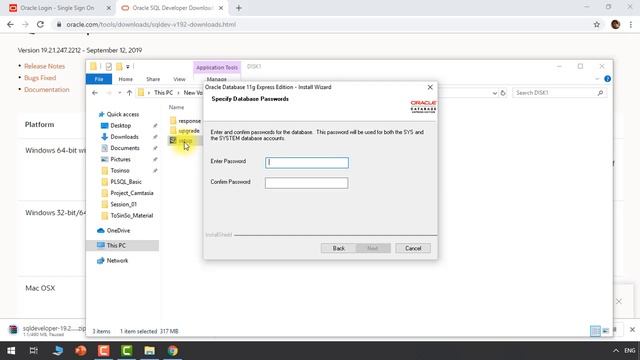Click the ENG language indicator

[x=629, y=351]
